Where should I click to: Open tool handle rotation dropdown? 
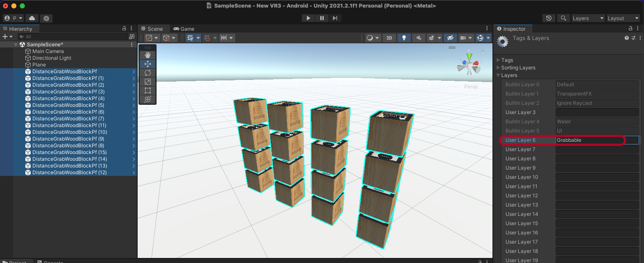(169, 38)
